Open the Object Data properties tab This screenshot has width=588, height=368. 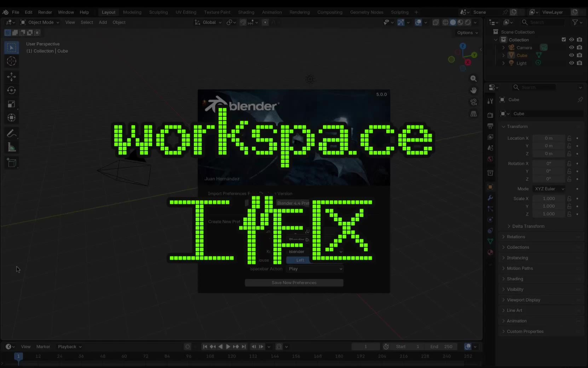490,241
